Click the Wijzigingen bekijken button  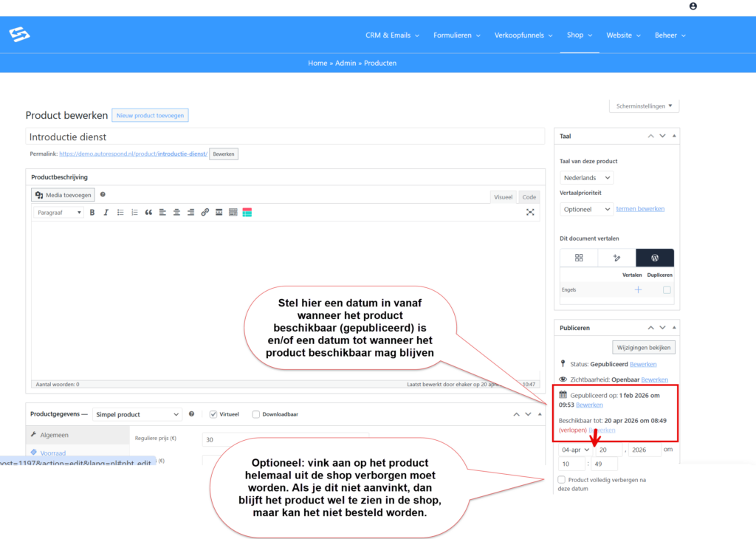tap(644, 347)
